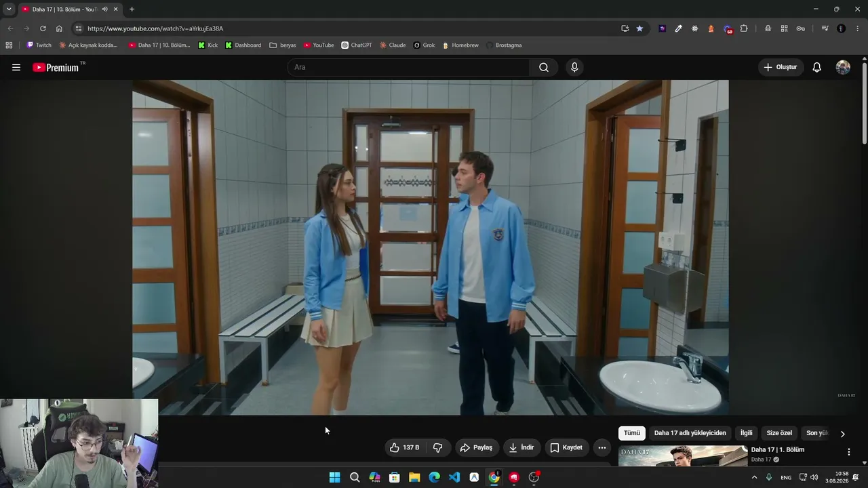The width and height of the screenshot is (868, 488).
Task: Open a new browser tab
Action: [132, 9]
